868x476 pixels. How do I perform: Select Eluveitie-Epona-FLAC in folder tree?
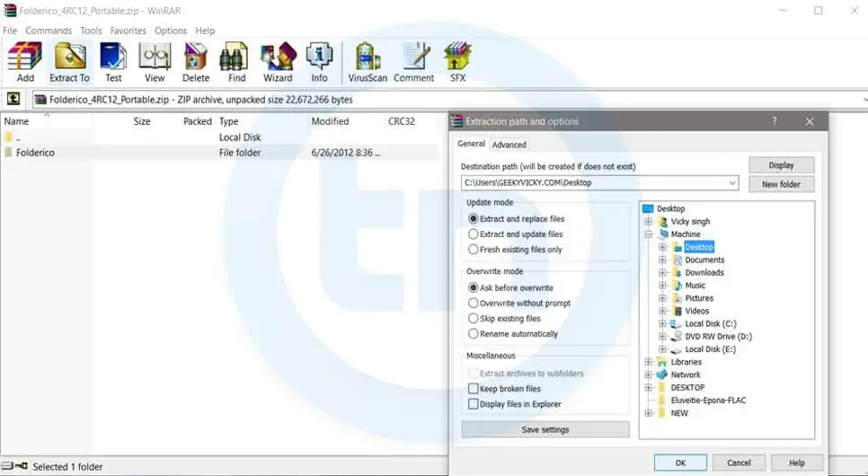(709, 401)
